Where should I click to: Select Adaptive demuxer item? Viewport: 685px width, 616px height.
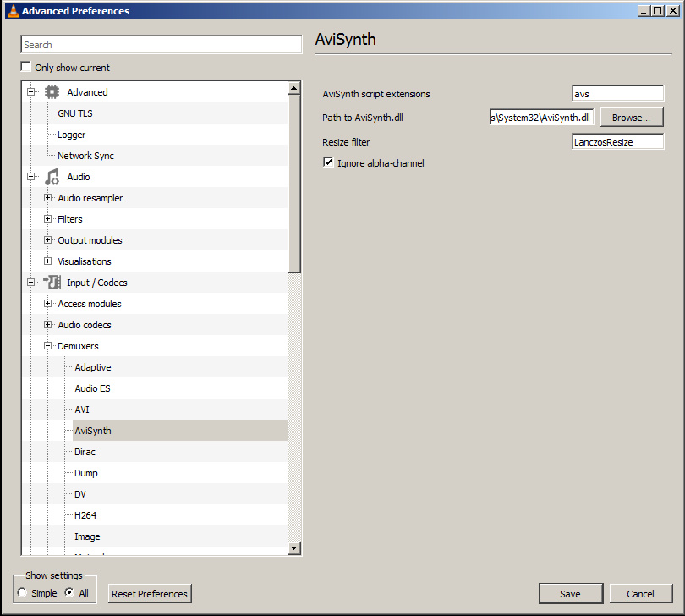(x=93, y=367)
